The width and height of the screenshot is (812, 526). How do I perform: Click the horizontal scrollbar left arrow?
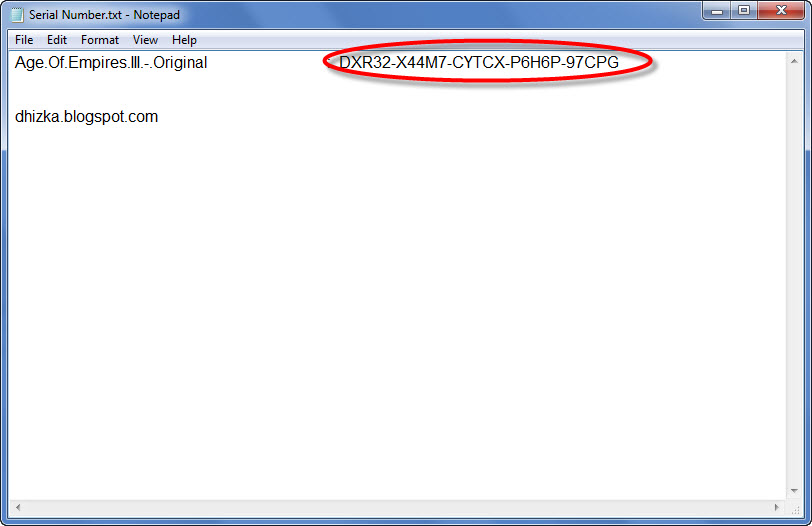(x=18, y=507)
